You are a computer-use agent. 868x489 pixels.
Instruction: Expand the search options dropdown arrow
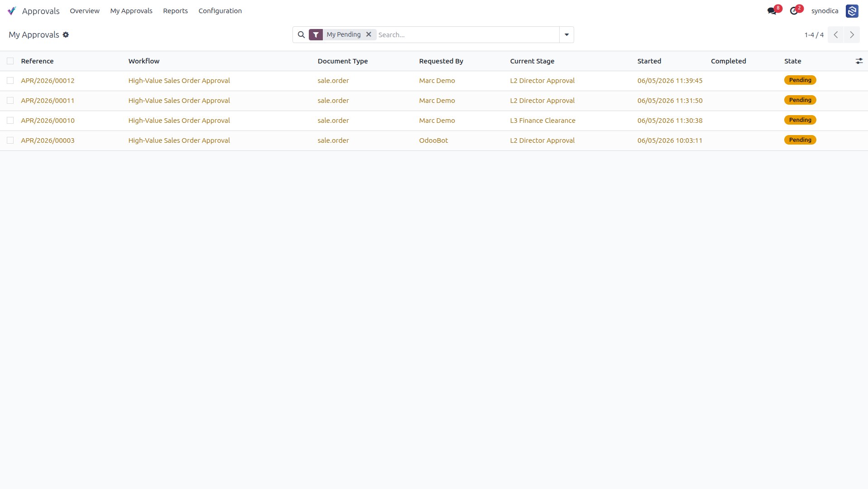pyautogui.click(x=566, y=35)
